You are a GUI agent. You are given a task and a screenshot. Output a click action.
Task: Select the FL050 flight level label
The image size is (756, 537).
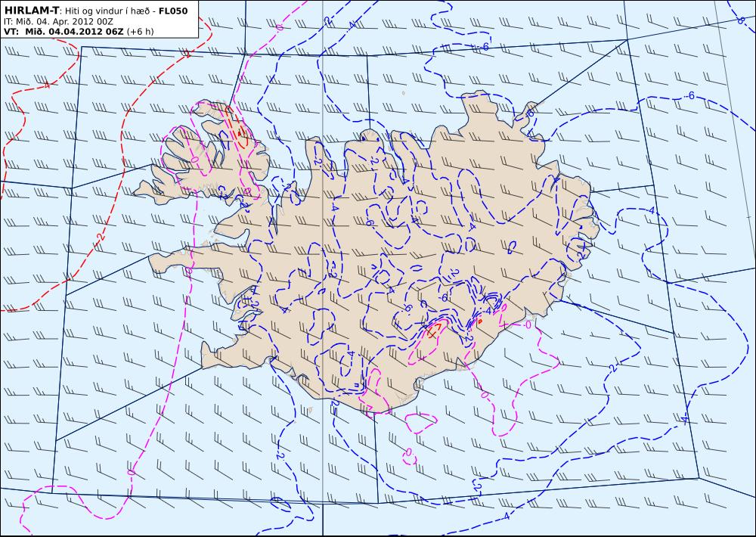(173, 11)
